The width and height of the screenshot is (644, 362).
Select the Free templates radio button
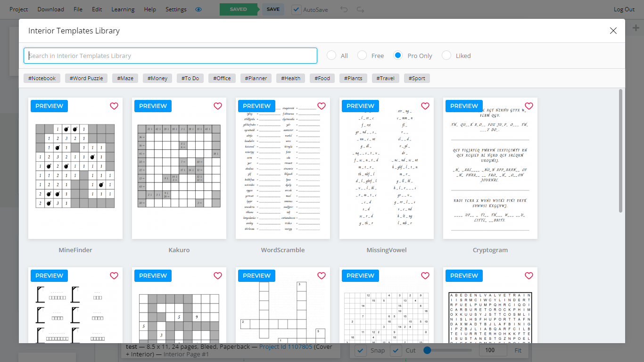362,56
